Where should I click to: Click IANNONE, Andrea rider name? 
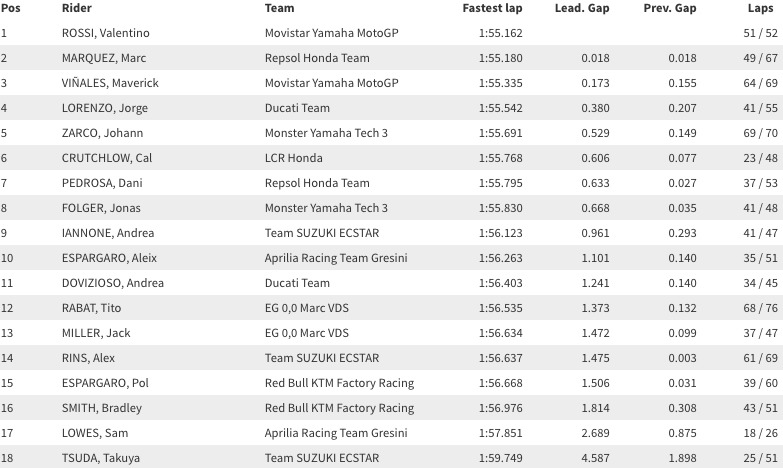click(x=108, y=233)
